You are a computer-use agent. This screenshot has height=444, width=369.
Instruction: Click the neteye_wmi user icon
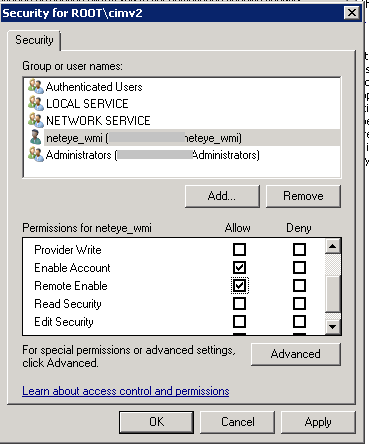(36, 137)
